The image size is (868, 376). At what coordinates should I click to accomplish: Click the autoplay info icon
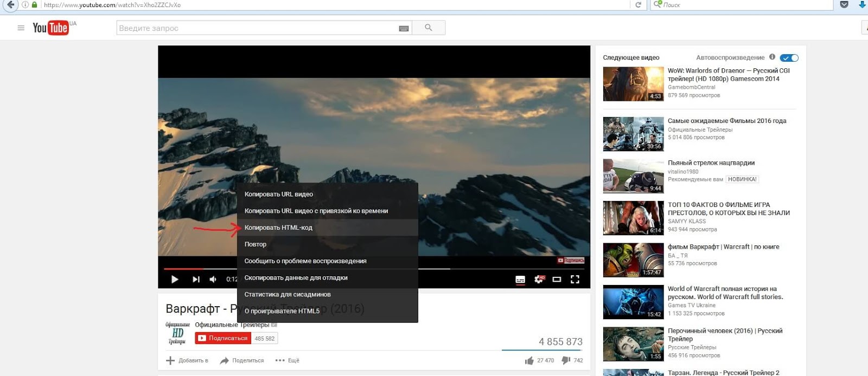click(x=772, y=57)
